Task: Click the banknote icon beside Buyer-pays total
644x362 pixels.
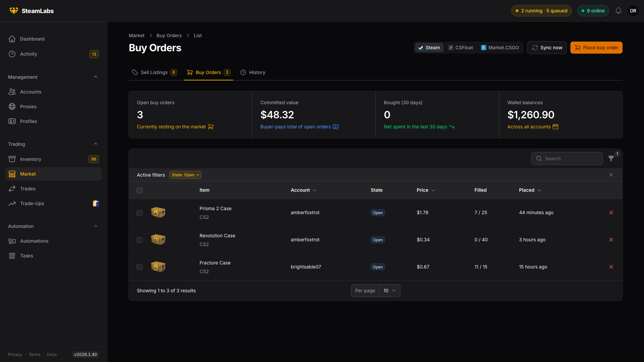Action: [x=335, y=127]
